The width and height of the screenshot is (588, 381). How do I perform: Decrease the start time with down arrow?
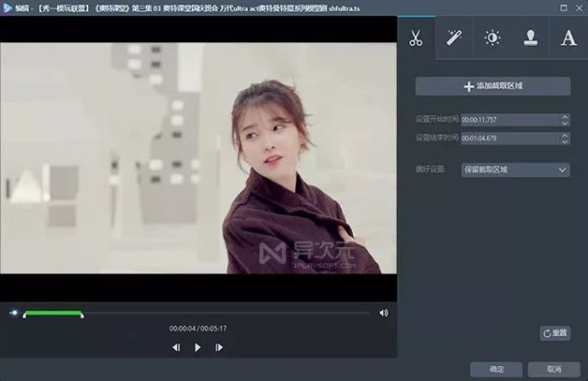tap(565, 123)
